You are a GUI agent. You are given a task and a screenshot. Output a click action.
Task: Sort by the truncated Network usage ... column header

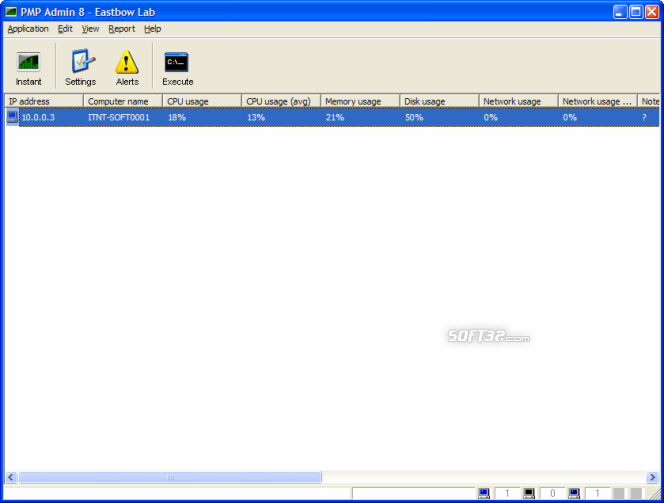click(598, 101)
